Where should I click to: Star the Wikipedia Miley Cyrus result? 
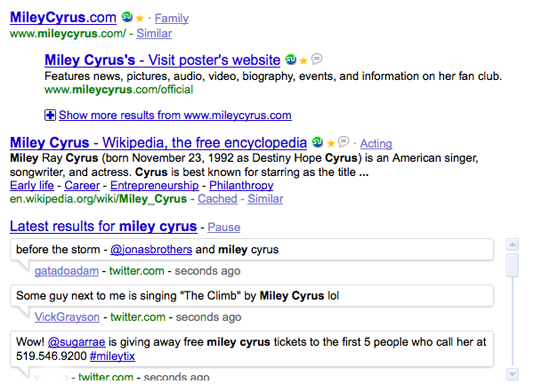330,143
